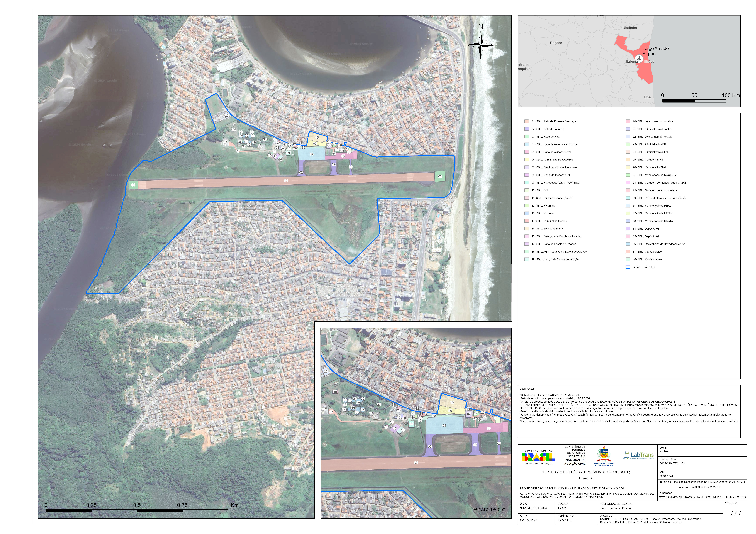Click the 1 Km scale bar on main map

point(137,511)
